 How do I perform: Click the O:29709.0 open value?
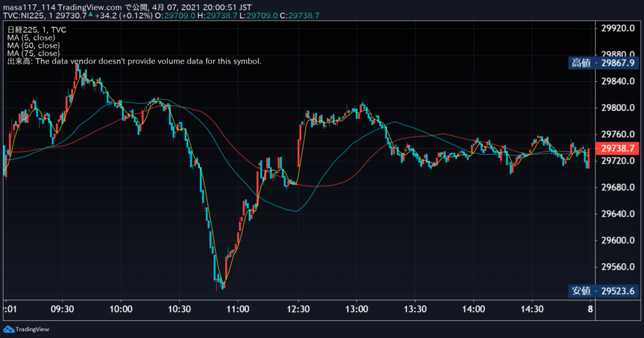(x=175, y=16)
